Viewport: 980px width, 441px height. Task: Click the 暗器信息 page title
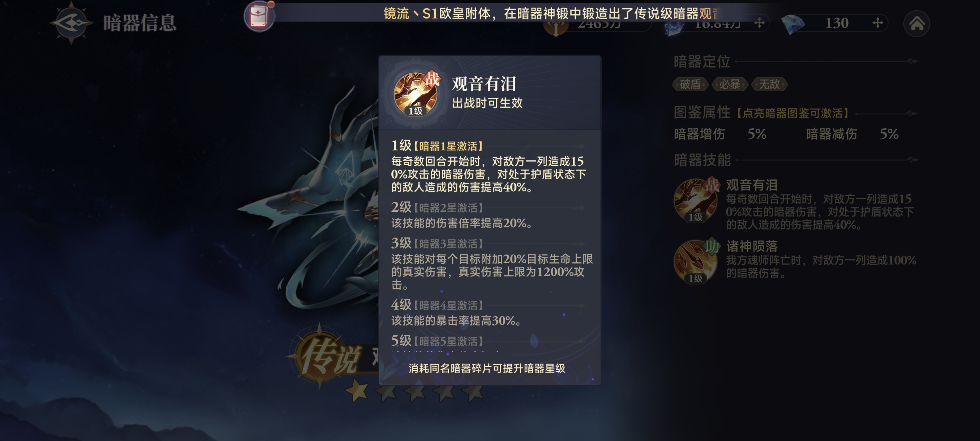pyautogui.click(x=140, y=23)
